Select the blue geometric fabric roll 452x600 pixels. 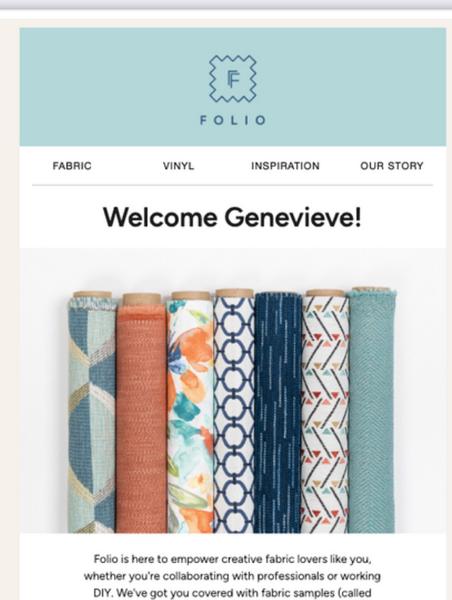coord(92,412)
